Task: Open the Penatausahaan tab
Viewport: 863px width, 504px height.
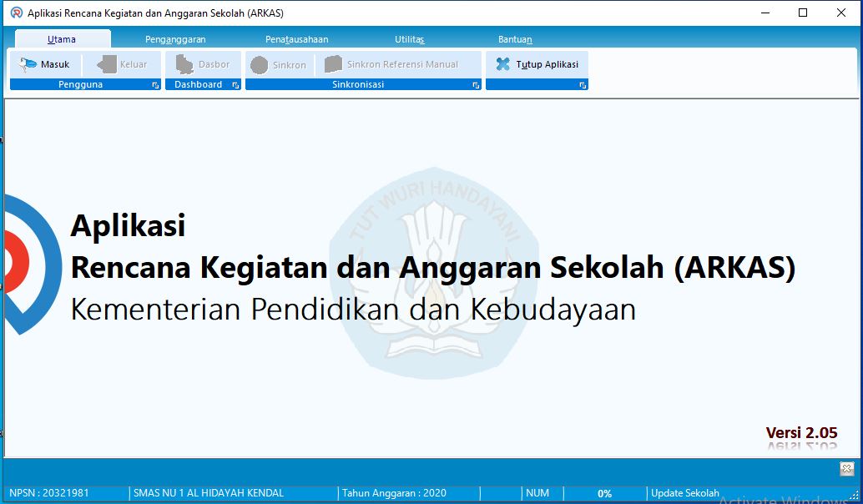Action: coord(296,39)
